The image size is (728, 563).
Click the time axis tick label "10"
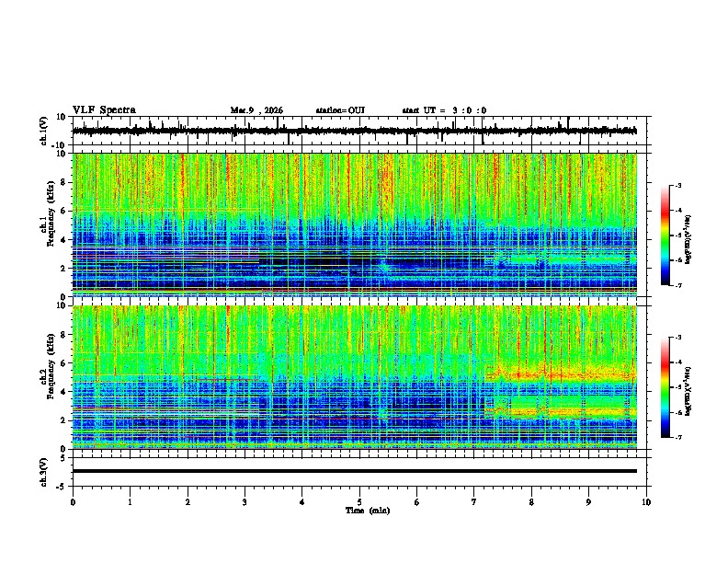(x=646, y=502)
